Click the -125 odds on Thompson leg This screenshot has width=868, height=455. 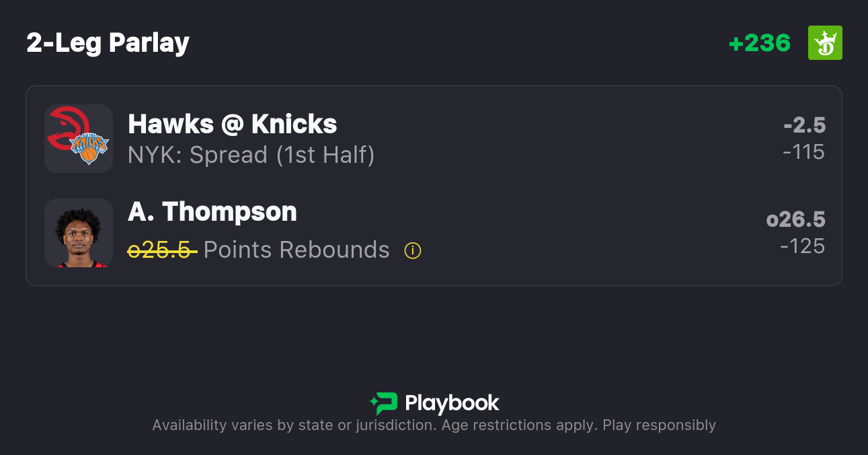802,246
